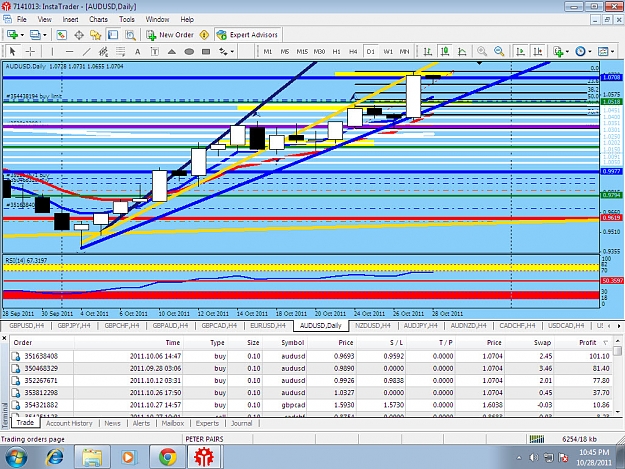Open the Charts menu
The image size is (625, 469).
click(98, 19)
